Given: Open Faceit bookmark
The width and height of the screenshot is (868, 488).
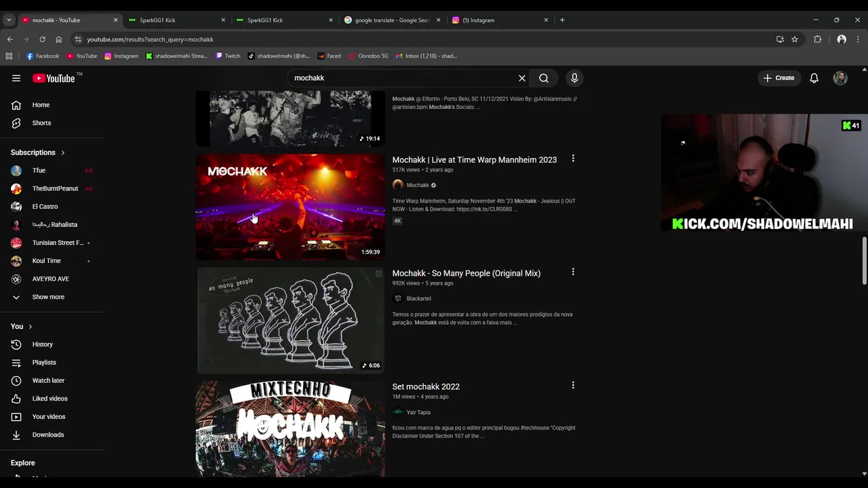Looking at the screenshot, I should pyautogui.click(x=329, y=56).
